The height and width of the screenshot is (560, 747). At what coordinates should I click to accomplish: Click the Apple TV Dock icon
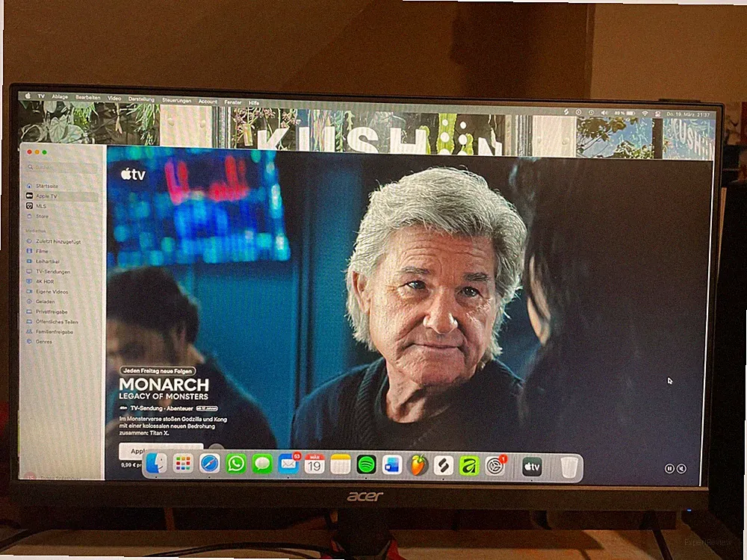[532, 467]
